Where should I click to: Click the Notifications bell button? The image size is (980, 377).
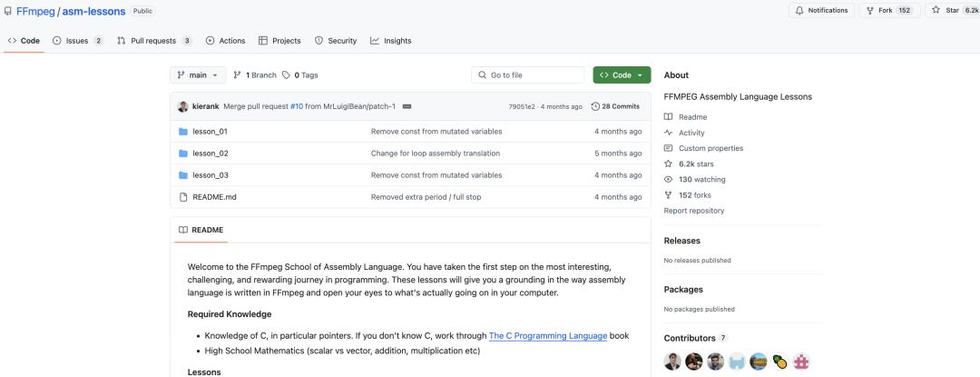(821, 10)
